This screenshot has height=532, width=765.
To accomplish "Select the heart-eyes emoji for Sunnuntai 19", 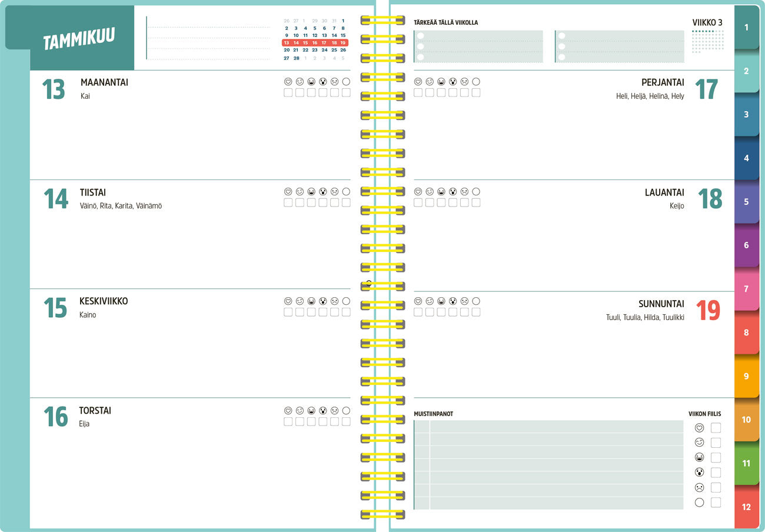I will click(x=418, y=301).
